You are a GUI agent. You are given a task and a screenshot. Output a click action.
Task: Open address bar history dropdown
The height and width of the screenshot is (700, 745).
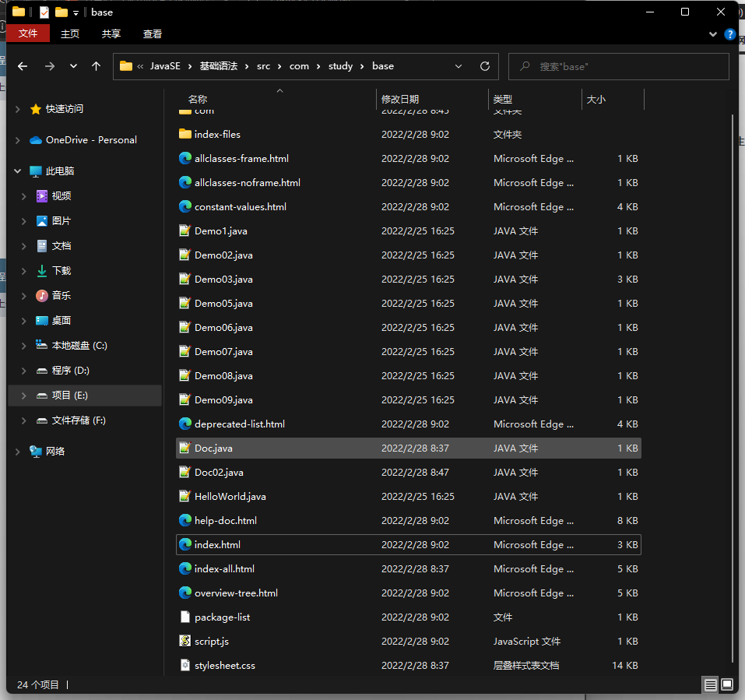459,66
